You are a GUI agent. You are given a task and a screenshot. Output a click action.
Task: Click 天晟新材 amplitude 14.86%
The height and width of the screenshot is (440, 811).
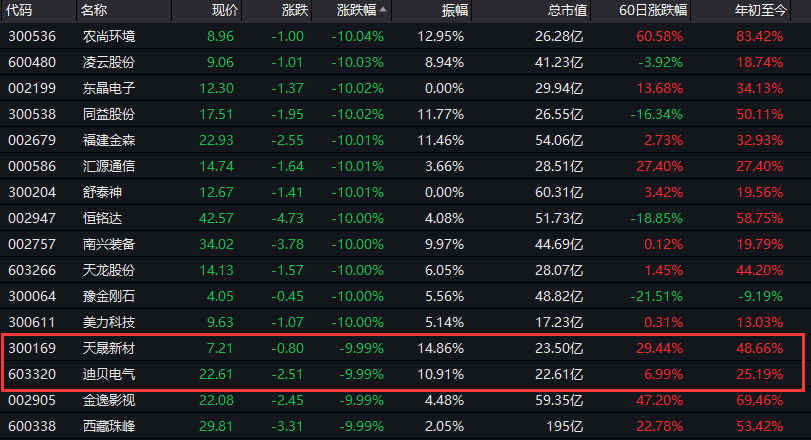(x=441, y=348)
